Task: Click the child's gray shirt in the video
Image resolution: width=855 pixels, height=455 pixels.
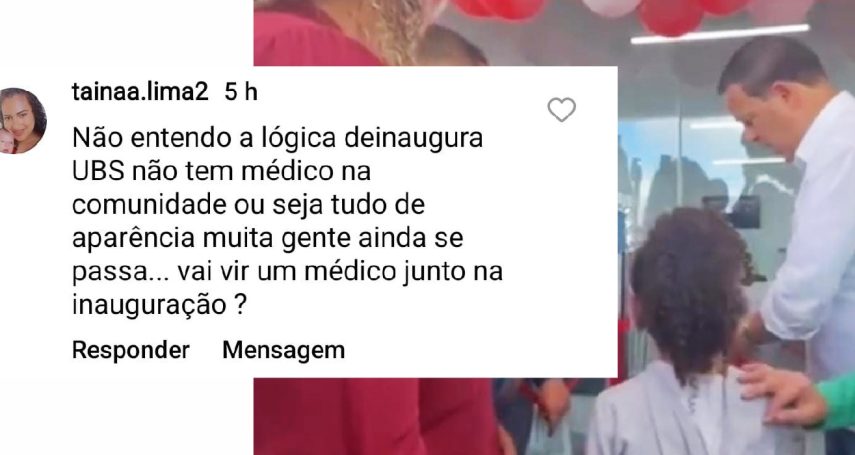Action: 682,415
